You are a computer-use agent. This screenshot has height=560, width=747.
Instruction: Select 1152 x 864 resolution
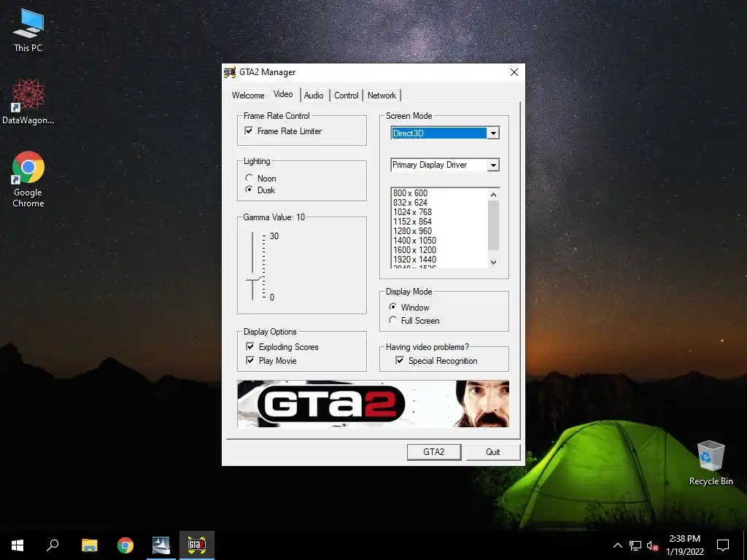413,222
